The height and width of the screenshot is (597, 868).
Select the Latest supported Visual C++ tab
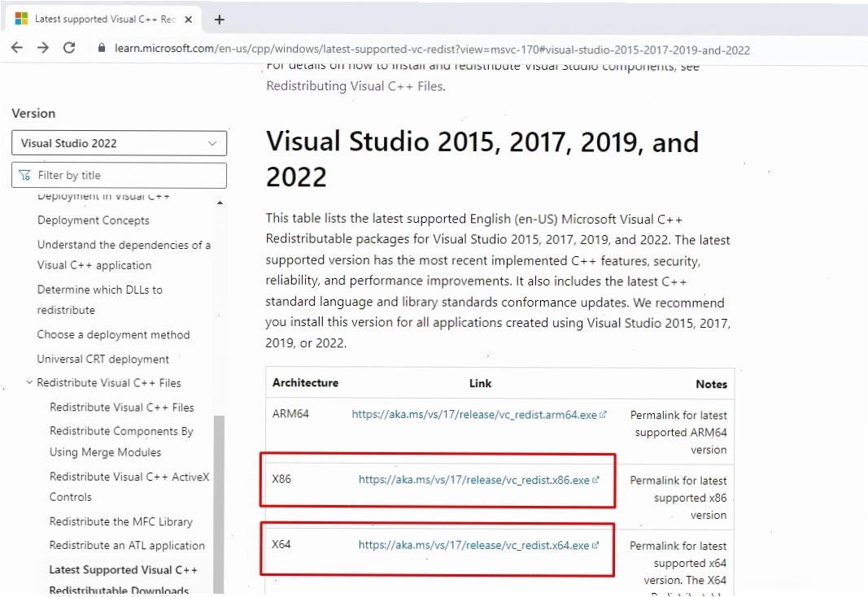point(104,20)
